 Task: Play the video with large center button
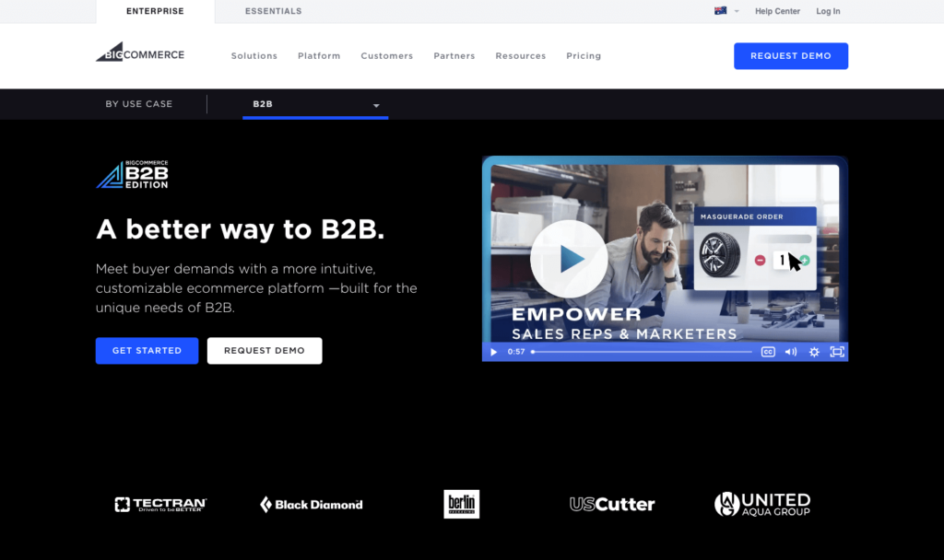[568, 259]
